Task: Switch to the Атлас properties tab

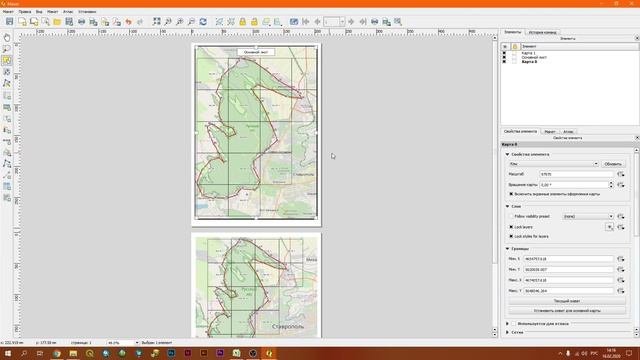Action: (x=568, y=131)
